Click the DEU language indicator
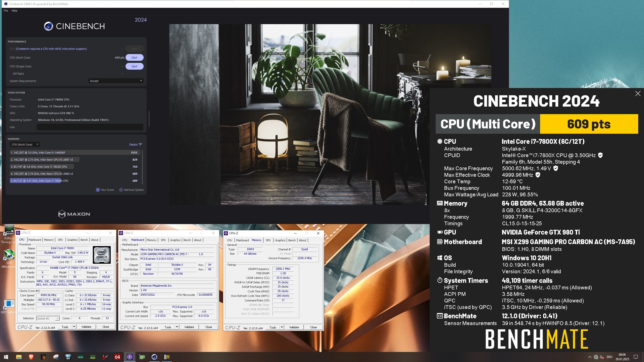Image resolution: width=644 pixels, height=362 pixels. (609, 357)
